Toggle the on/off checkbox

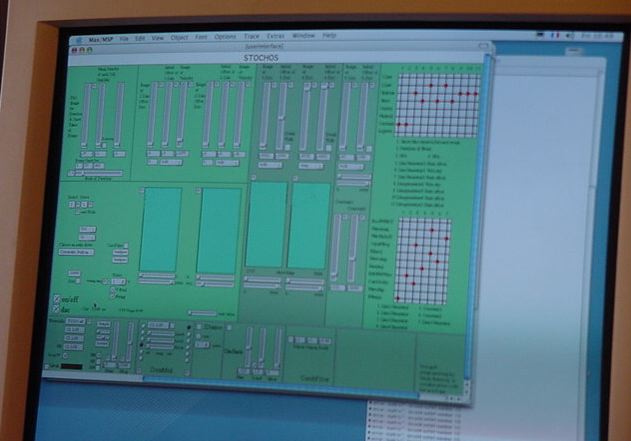click(x=57, y=299)
